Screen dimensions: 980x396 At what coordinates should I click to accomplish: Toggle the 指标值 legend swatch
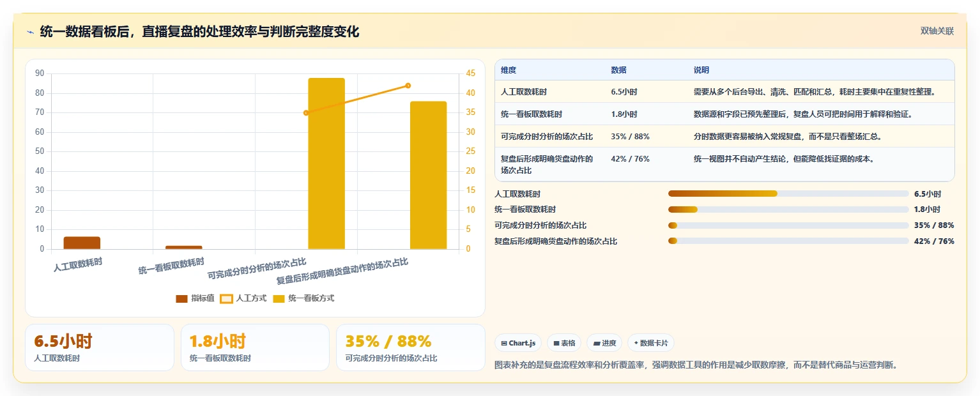click(181, 299)
